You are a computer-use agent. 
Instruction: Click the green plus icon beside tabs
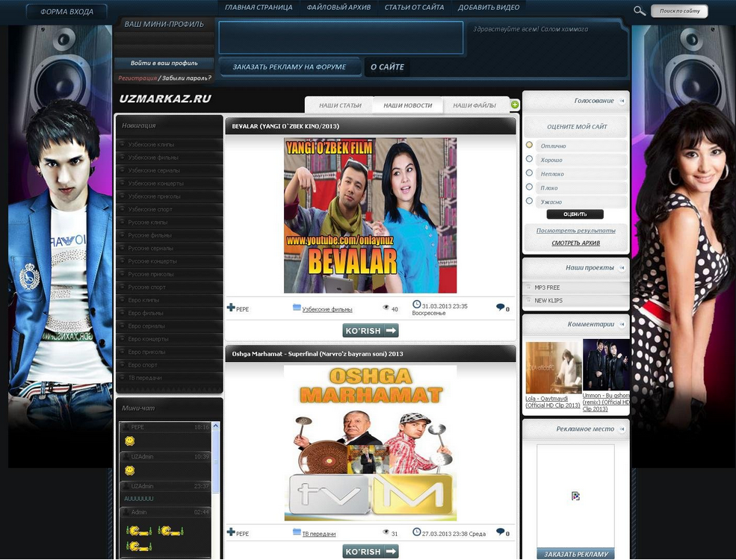click(x=515, y=105)
